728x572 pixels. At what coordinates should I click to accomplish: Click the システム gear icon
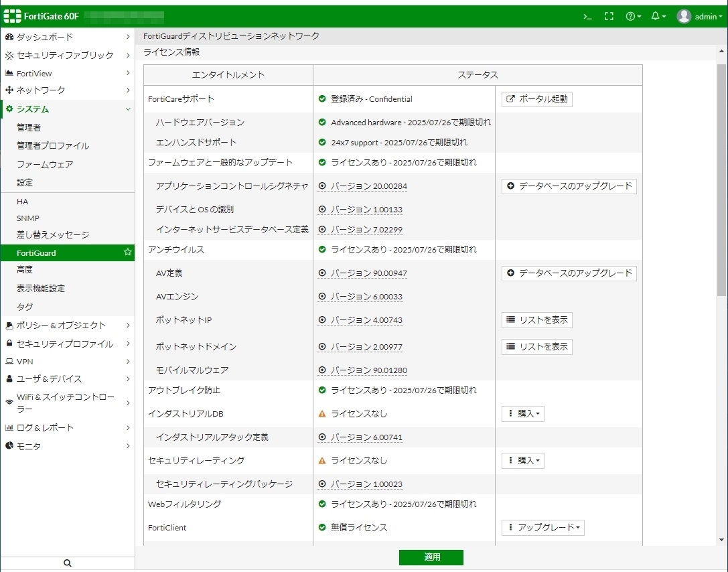9,109
